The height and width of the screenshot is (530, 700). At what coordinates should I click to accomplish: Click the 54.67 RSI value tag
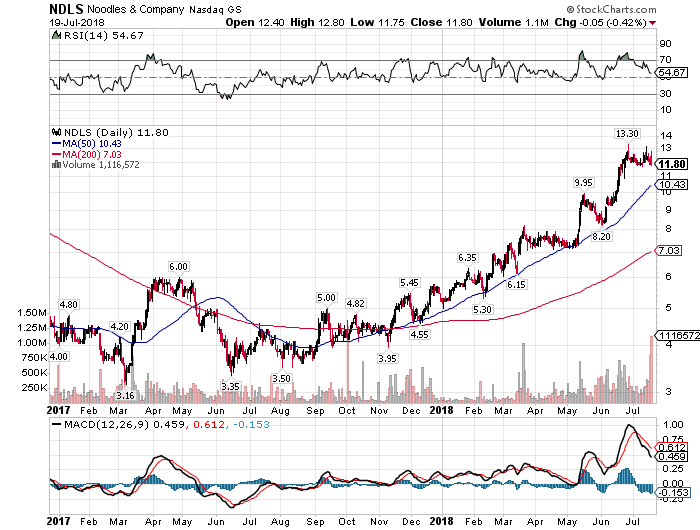click(672, 72)
